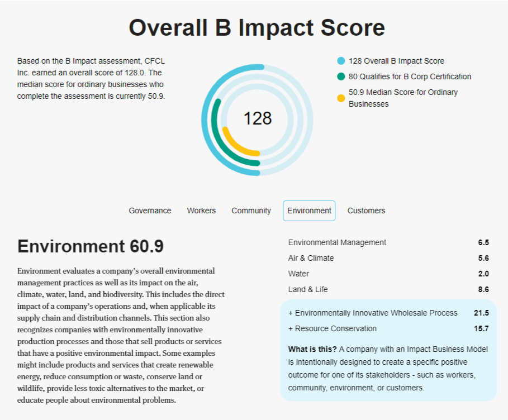508x420 pixels.
Task: Click the 'Water' row label
Action: click(x=298, y=274)
